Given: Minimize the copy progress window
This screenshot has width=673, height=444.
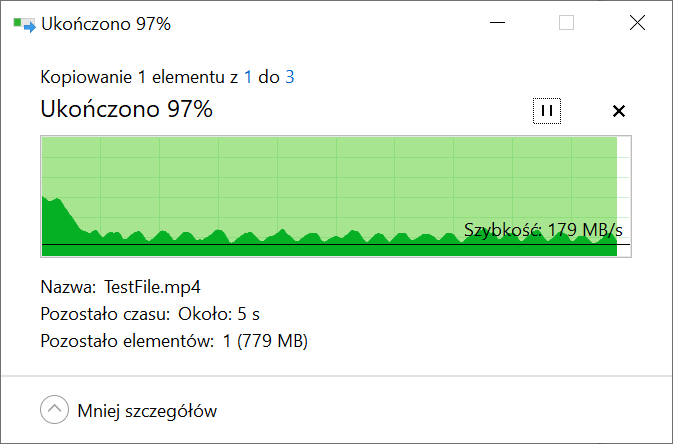Looking at the screenshot, I should (x=497, y=23).
